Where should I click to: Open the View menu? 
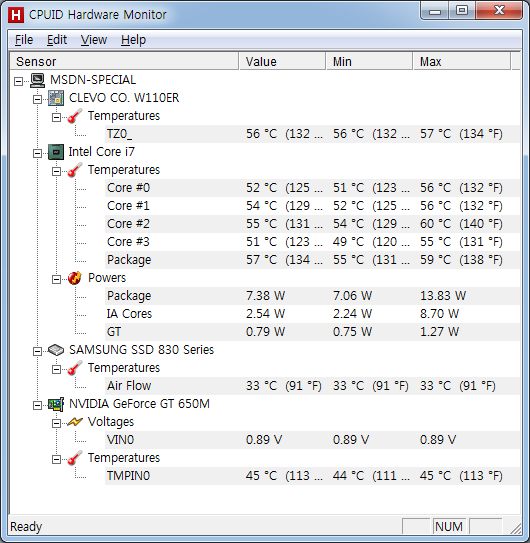[94, 40]
